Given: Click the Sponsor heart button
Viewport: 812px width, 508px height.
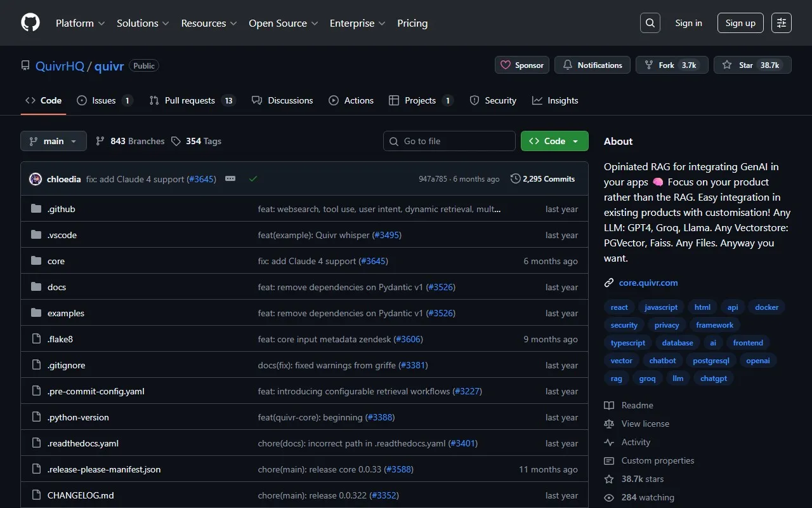Looking at the screenshot, I should pyautogui.click(x=522, y=65).
